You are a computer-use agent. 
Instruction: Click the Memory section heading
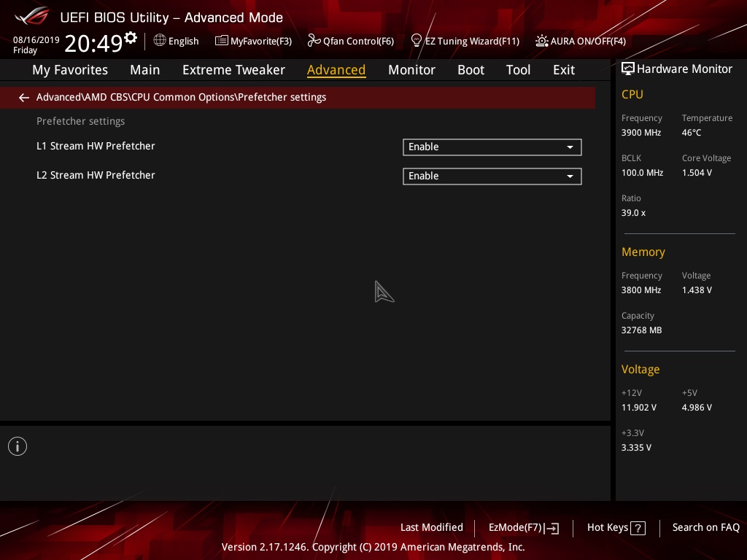pyautogui.click(x=643, y=252)
